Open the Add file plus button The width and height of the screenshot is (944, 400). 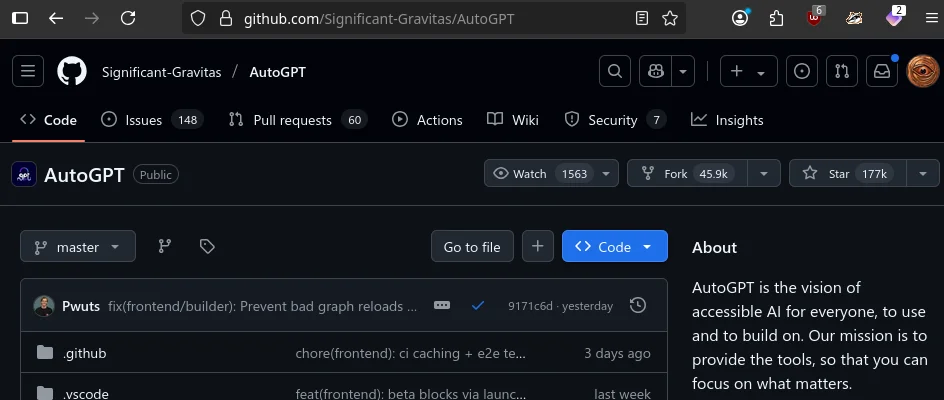point(538,246)
